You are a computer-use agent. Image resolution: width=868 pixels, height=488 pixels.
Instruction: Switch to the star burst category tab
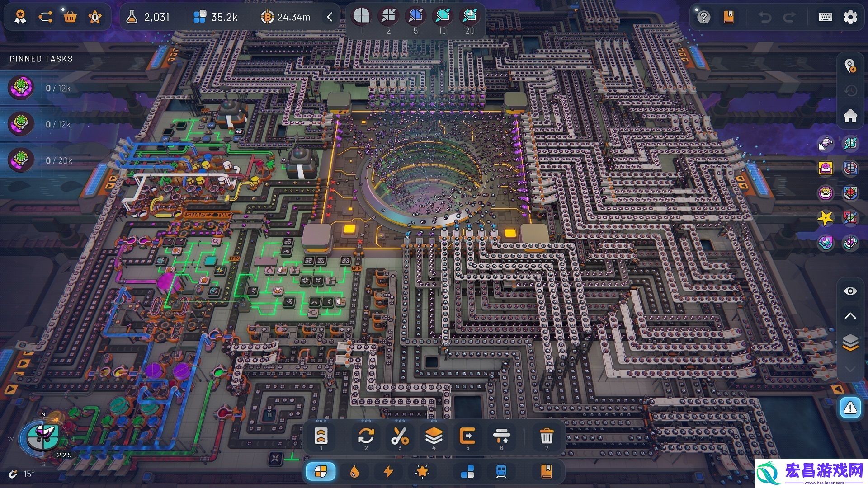coord(422,472)
